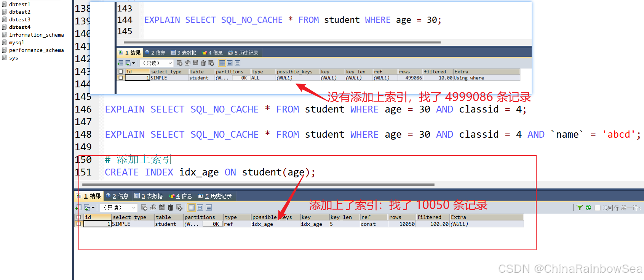Click duplicate row icon in lower toolbar
The height and width of the screenshot is (280, 644).
tap(153, 208)
